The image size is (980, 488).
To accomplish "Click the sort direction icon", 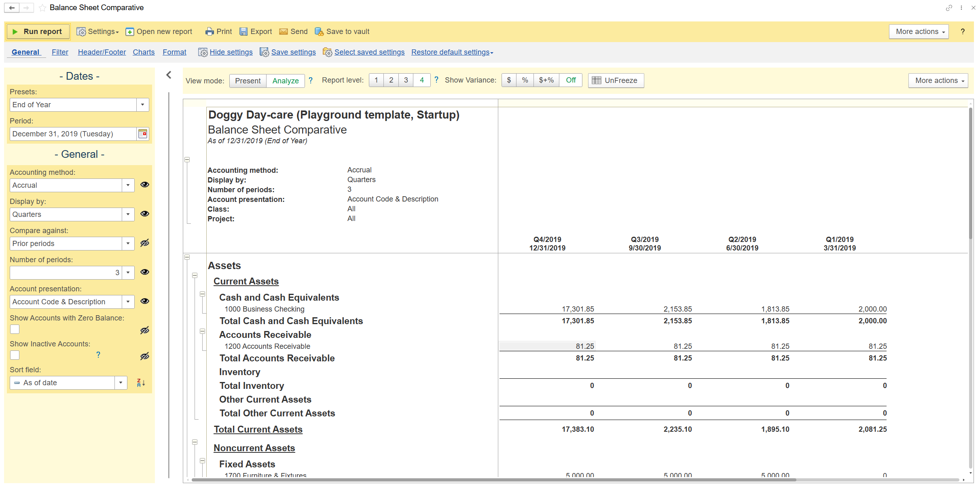I will (141, 383).
